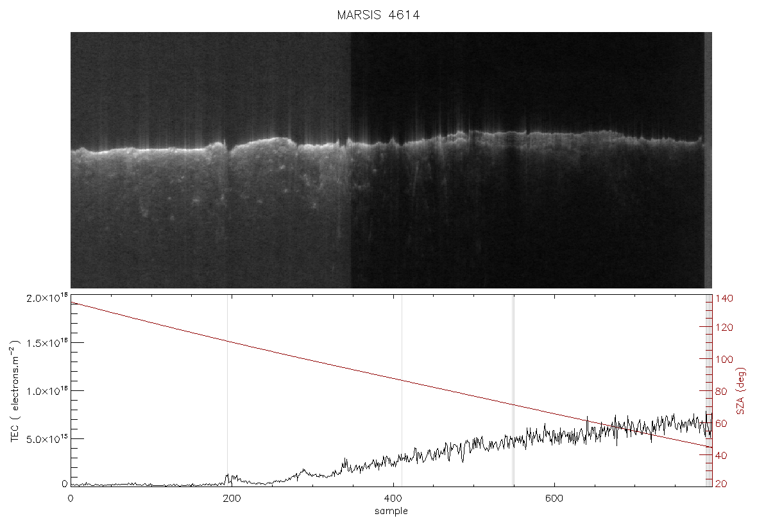Click the 1.0×10¹⁶ TEC axis tick label
757x532 pixels.
tap(47, 391)
